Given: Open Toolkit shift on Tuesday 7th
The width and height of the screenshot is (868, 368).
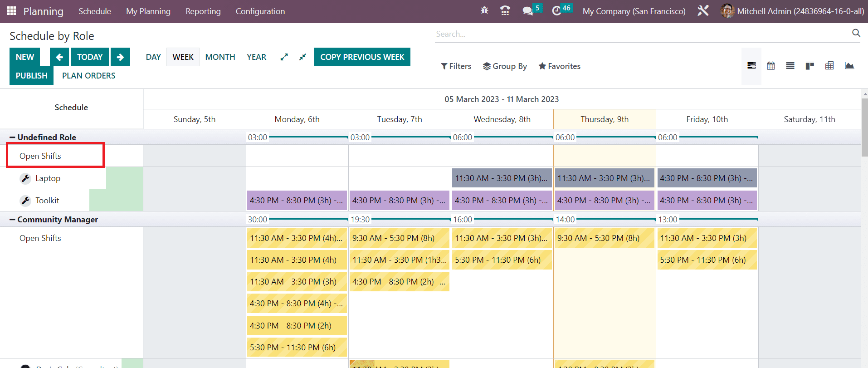Looking at the screenshot, I should 400,201.
